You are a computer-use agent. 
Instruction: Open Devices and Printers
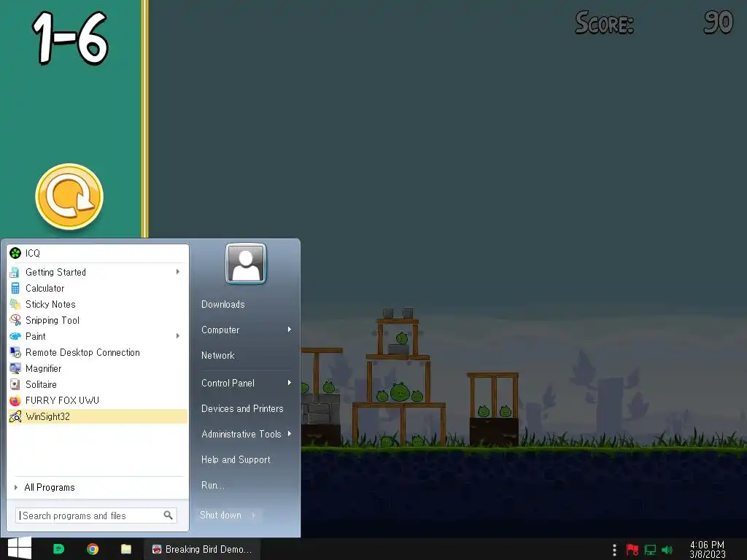242,408
